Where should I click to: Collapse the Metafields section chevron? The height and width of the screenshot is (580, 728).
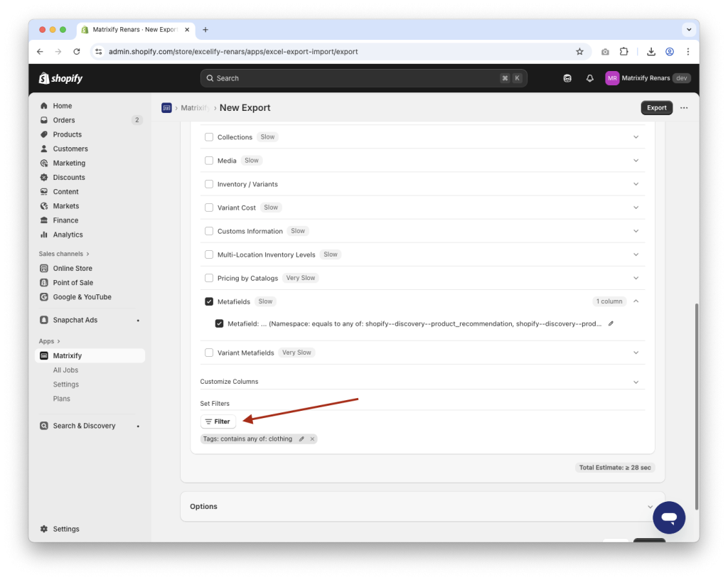[x=636, y=301]
